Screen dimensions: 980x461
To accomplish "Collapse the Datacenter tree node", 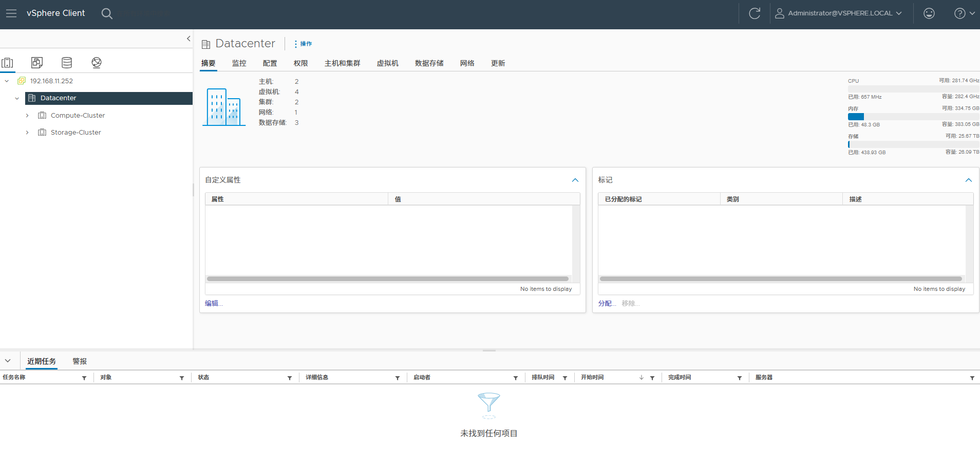I will click(x=17, y=98).
